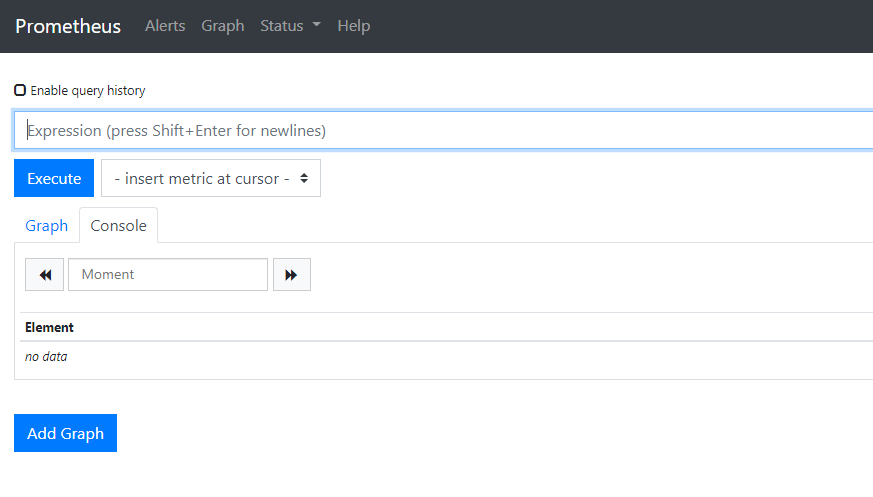Screen dimensions: 873x497
Task: Open Graph in the top navigation bar
Action: [x=222, y=26]
